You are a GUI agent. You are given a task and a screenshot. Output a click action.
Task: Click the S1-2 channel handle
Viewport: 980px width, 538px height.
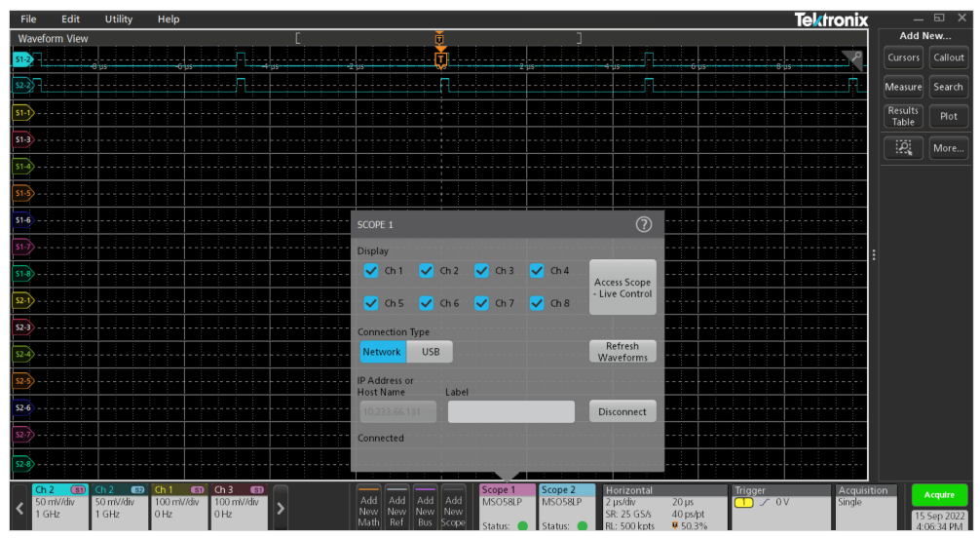point(23,59)
